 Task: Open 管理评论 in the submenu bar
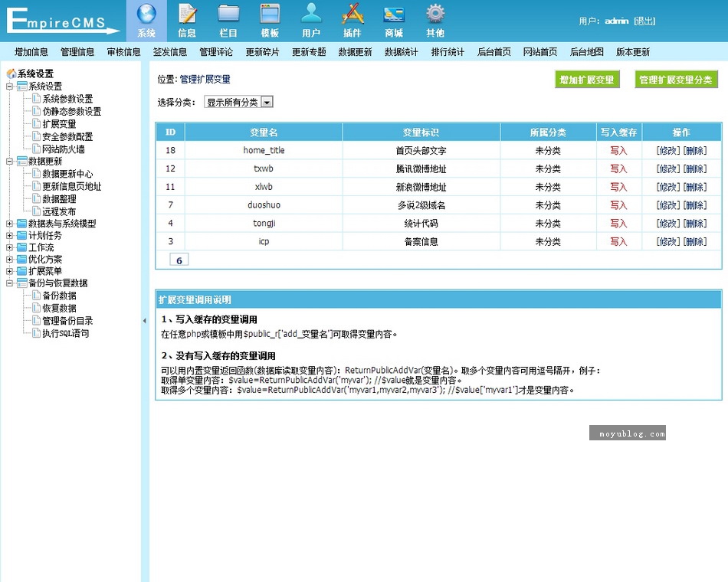pos(216,52)
